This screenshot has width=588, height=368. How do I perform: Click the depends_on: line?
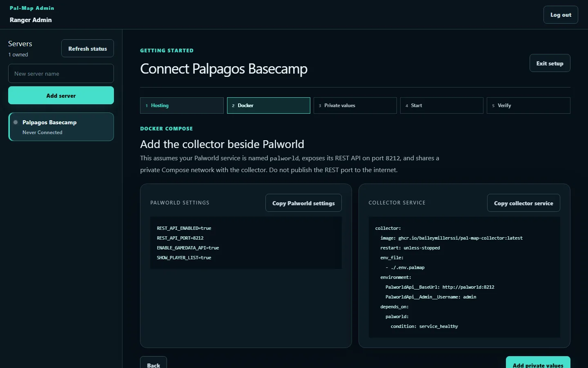pyautogui.click(x=394, y=307)
